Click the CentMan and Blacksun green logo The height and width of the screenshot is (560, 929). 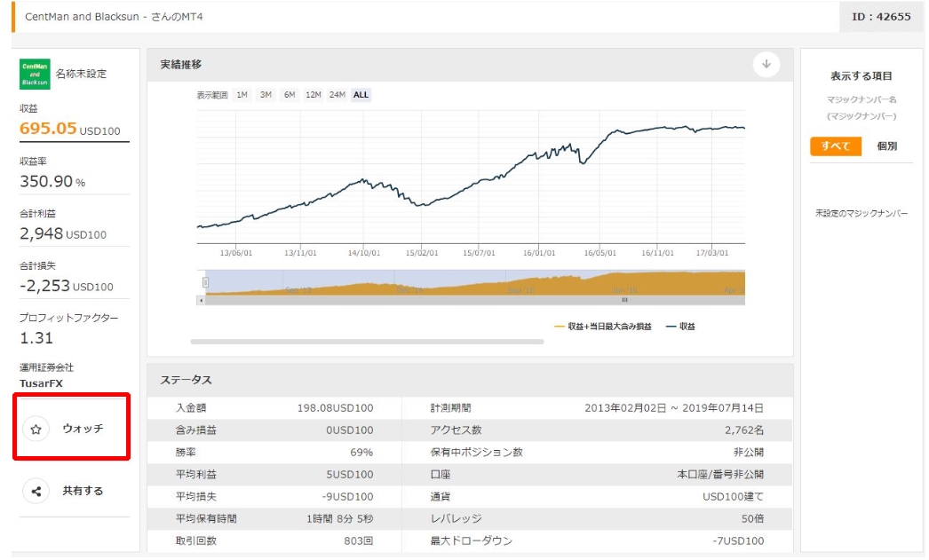35,74
